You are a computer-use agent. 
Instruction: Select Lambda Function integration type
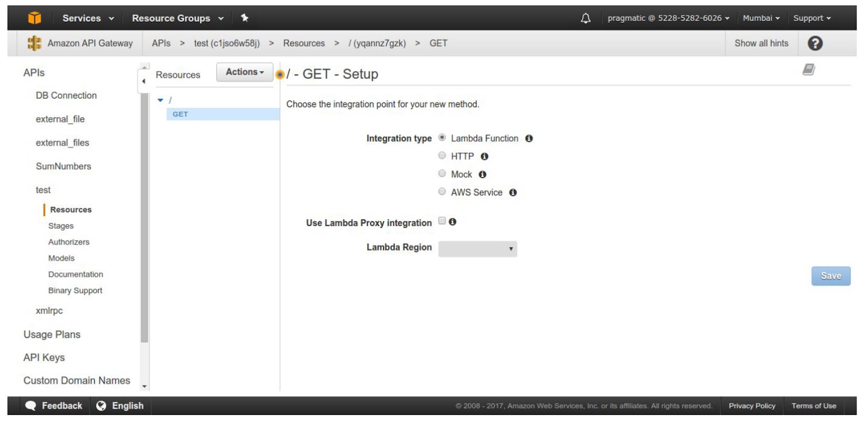point(442,138)
